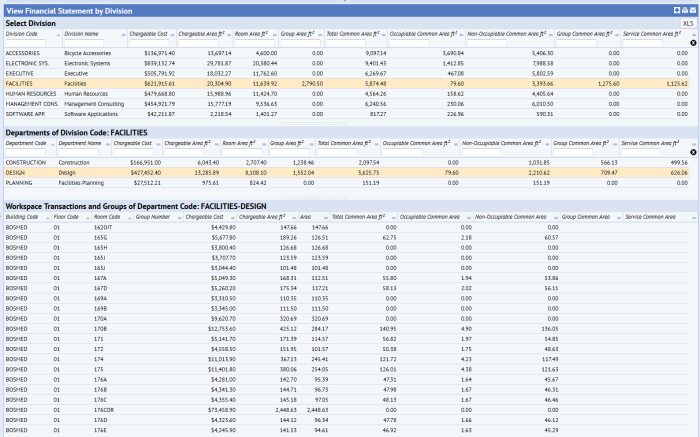Click the maximize view icon in title bar
This screenshot has width=700, height=437.
pos(676,9)
